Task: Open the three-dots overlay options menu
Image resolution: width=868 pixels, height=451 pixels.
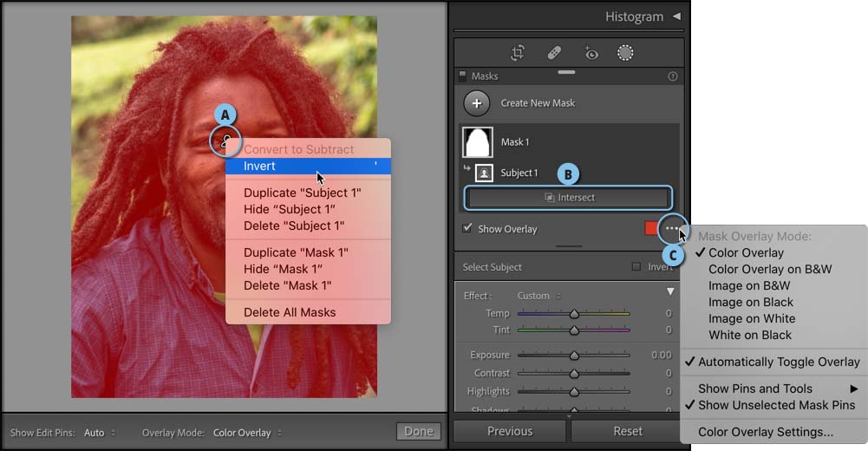Action: pos(672,228)
